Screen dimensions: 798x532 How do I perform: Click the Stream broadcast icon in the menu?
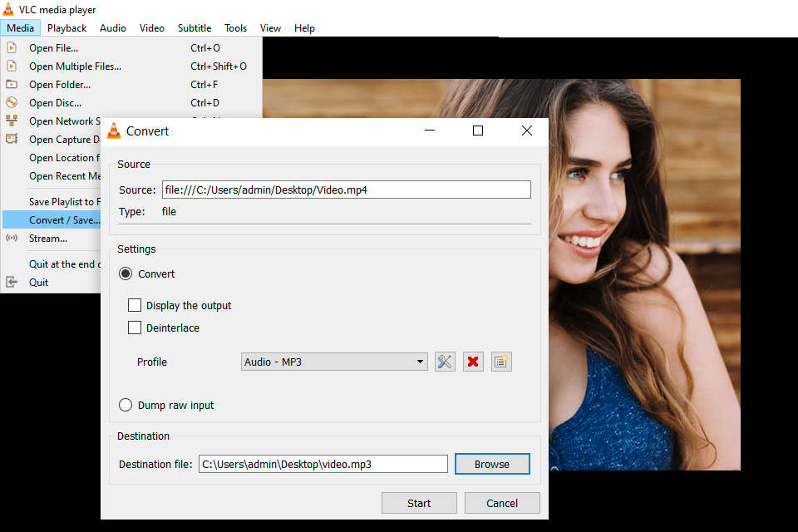click(12, 238)
